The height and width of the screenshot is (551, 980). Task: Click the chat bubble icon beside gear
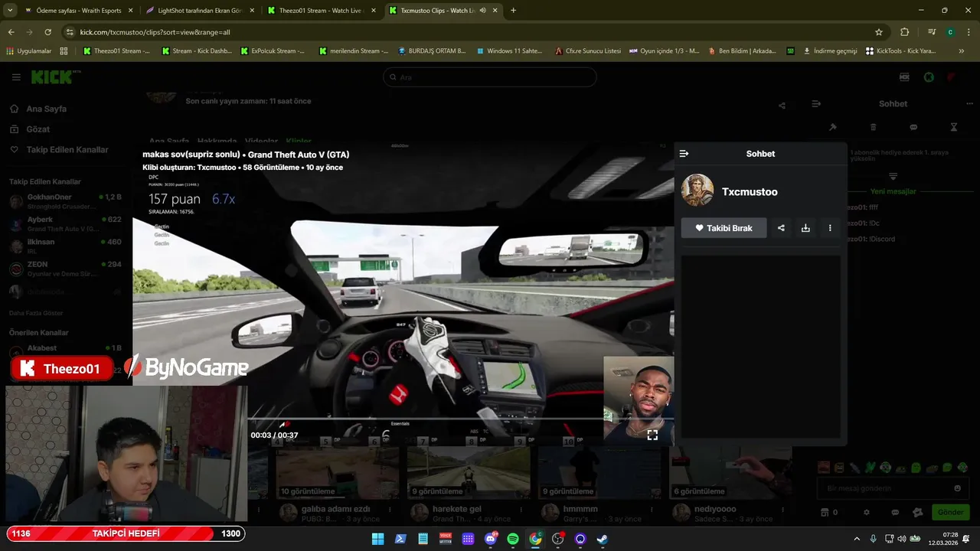(895, 512)
